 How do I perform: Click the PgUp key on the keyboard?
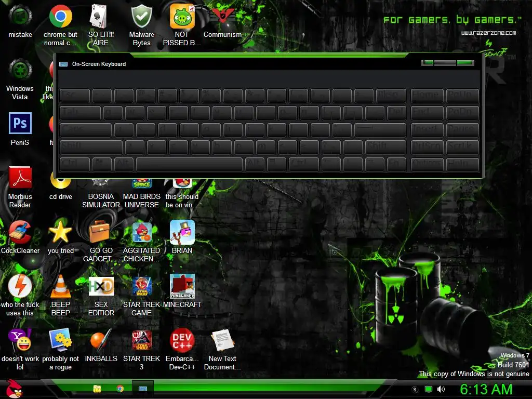[462, 96]
